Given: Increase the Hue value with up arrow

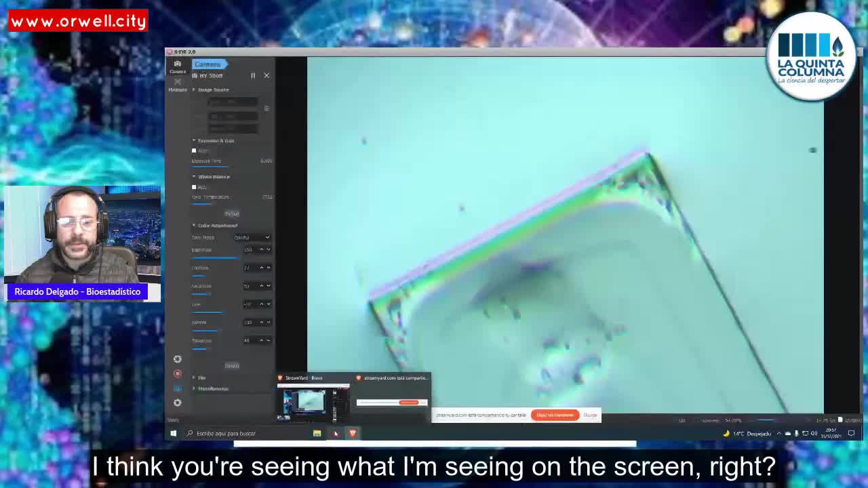Looking at the screenshot, I should tap(262, 304).
